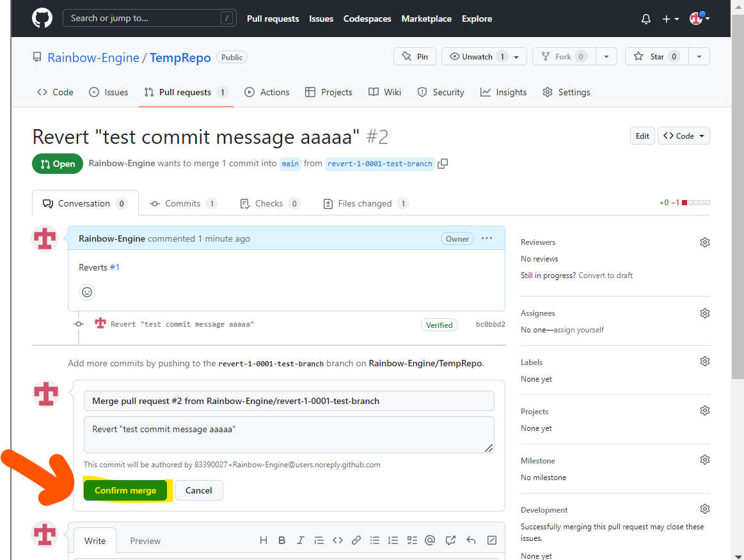Screen dimensions: 744x560
Task: Open the Verified signature badge
Action: [x=439, y=325]
